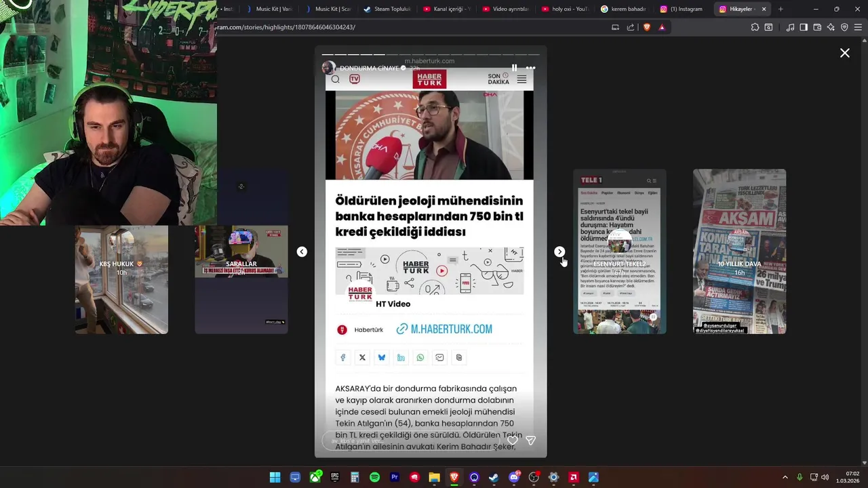Viewport: 868px width, 488px height.
Task: Click the Brave Rewards triangle icon
Action: pos(662,27)
